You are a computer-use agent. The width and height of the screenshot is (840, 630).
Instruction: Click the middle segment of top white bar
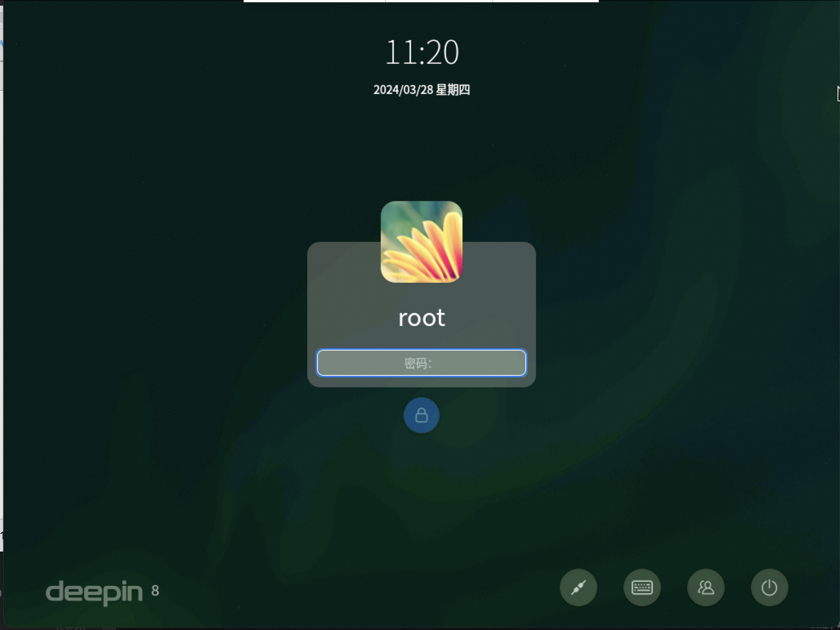438,1
